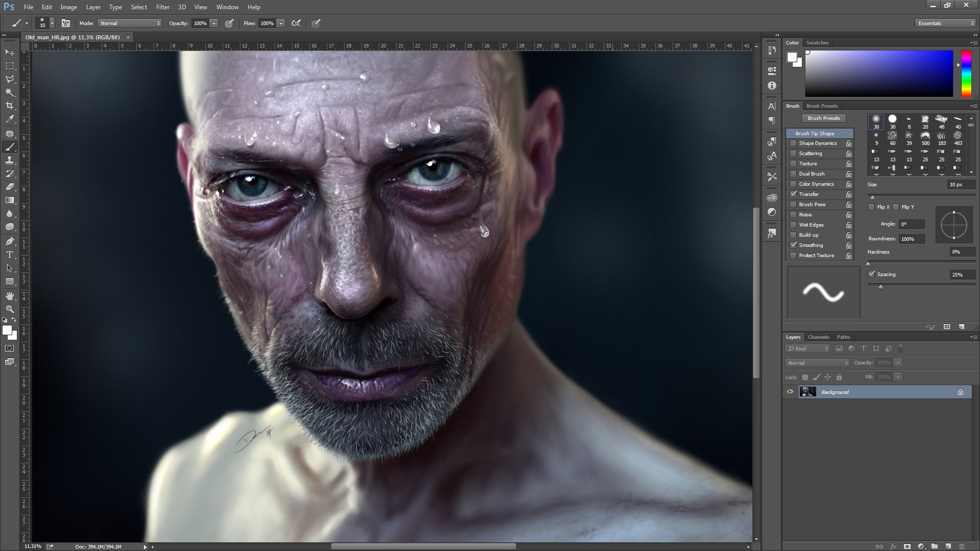Select the Clone Stamp tool
The height and width of the screenshot is (551, 980).
(x=9, y=161)
